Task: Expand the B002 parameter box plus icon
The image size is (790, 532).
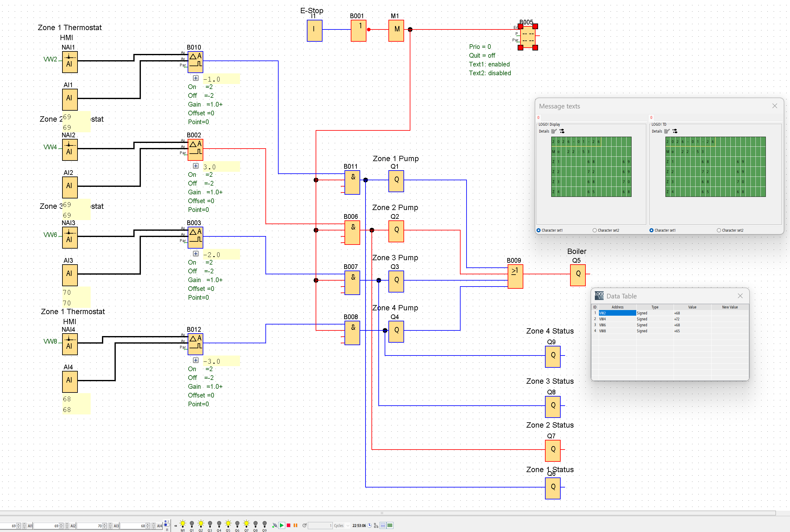Action: coord(196,166)
